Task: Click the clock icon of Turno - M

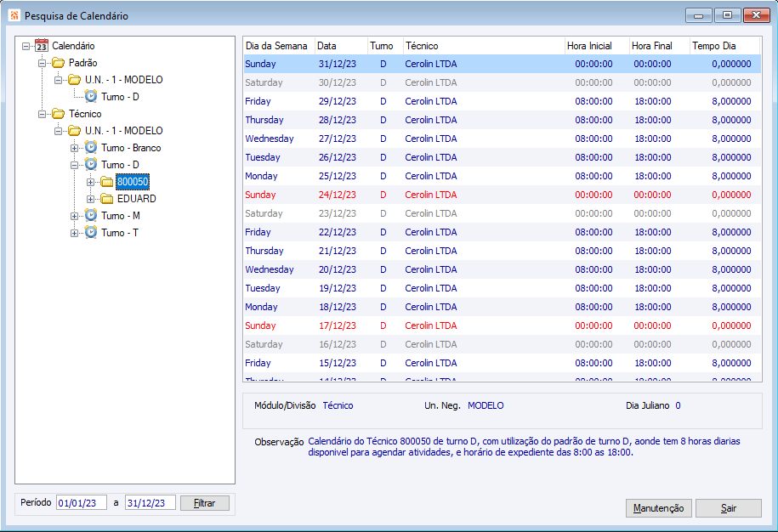Action: coord(91,215)
